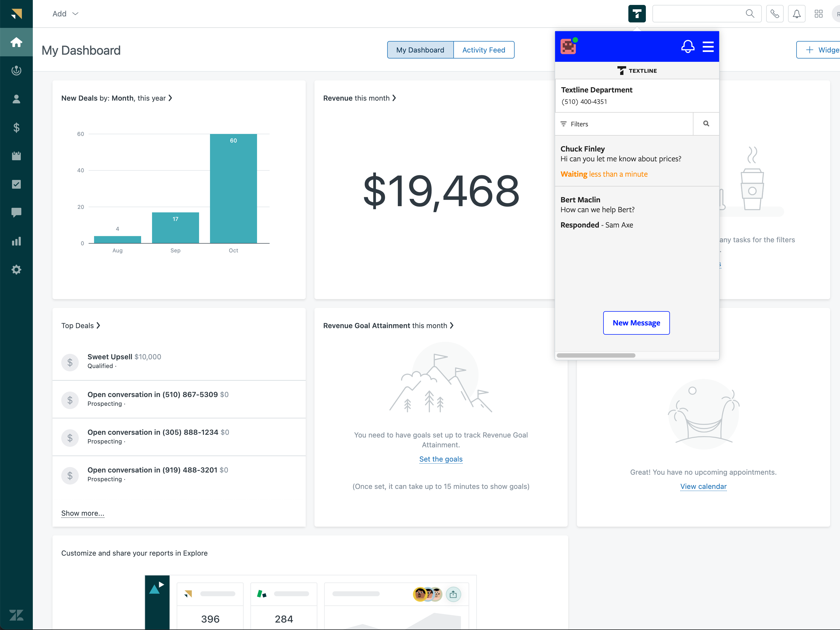Click the Textline conversation search icon

706,124
